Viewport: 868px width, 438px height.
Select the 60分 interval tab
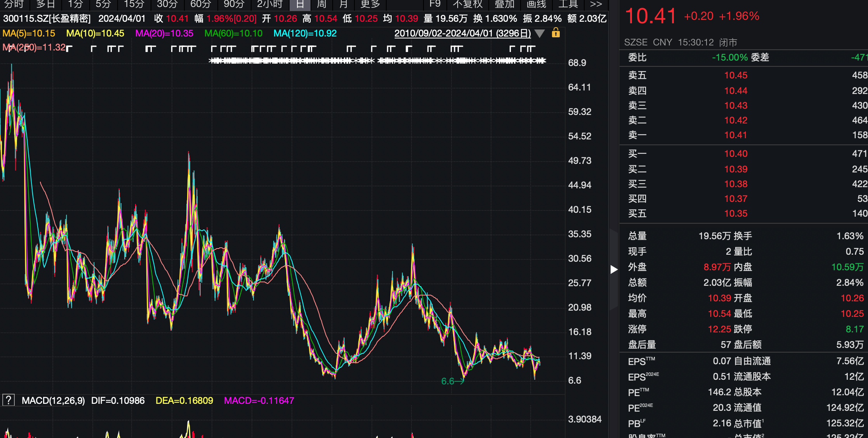click(x=201, y=4)
